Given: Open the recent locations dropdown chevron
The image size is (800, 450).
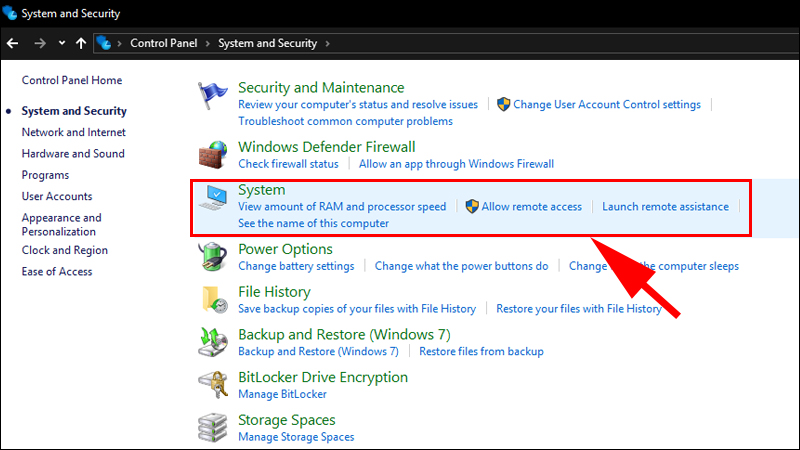Looking at the screenshot, I should click(61, 44).
